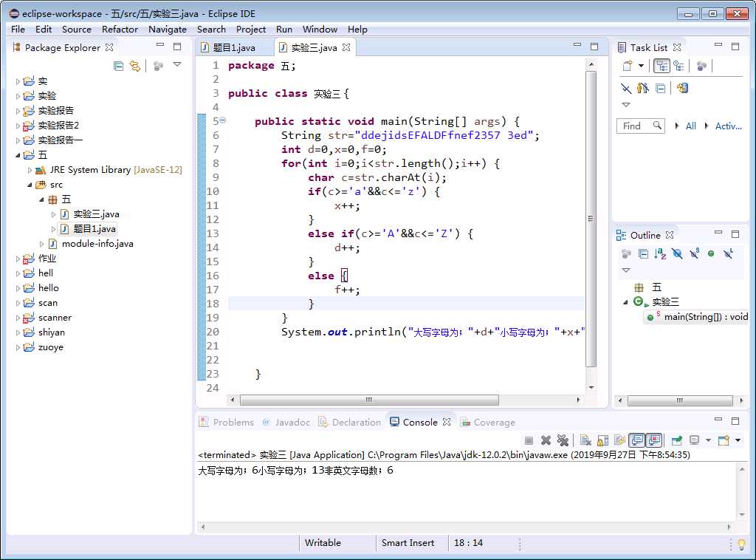This screenshot has height=560, width=756.
Task: Open Task List View Menu triangle
Action: [626, 105]
